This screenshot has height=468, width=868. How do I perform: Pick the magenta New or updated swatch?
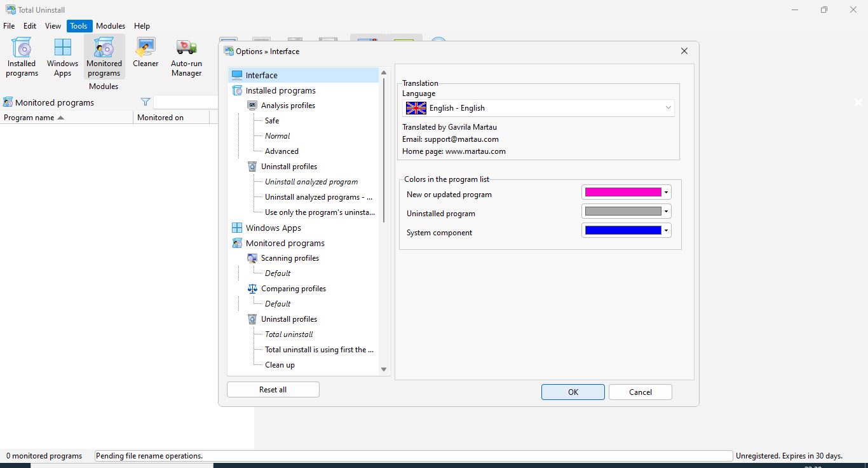tap(623, 192)
